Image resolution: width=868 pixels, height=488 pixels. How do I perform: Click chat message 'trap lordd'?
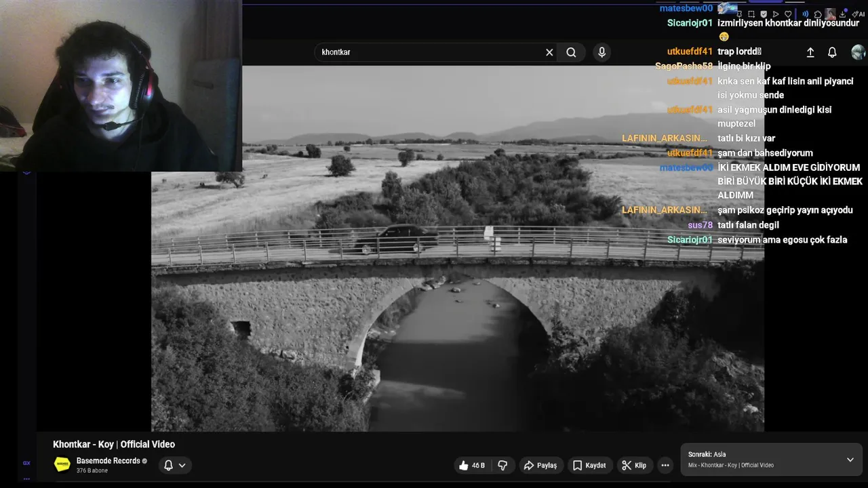click(x=739, y=52)
